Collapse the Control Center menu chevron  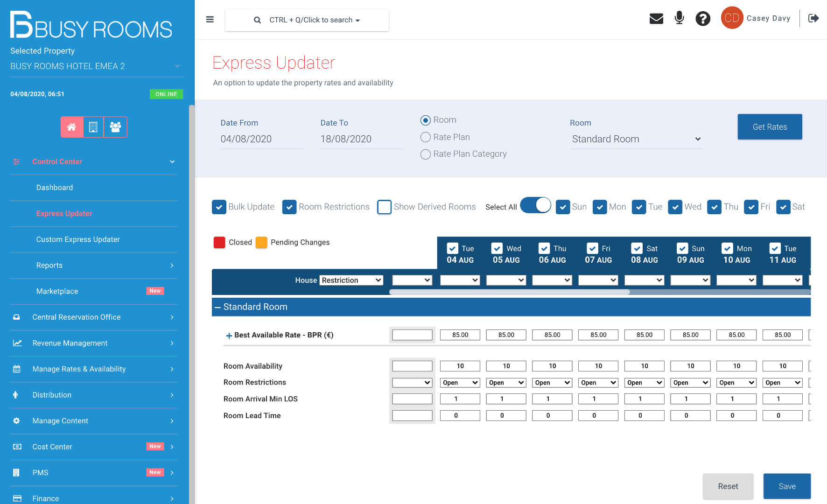pos(172,161)
